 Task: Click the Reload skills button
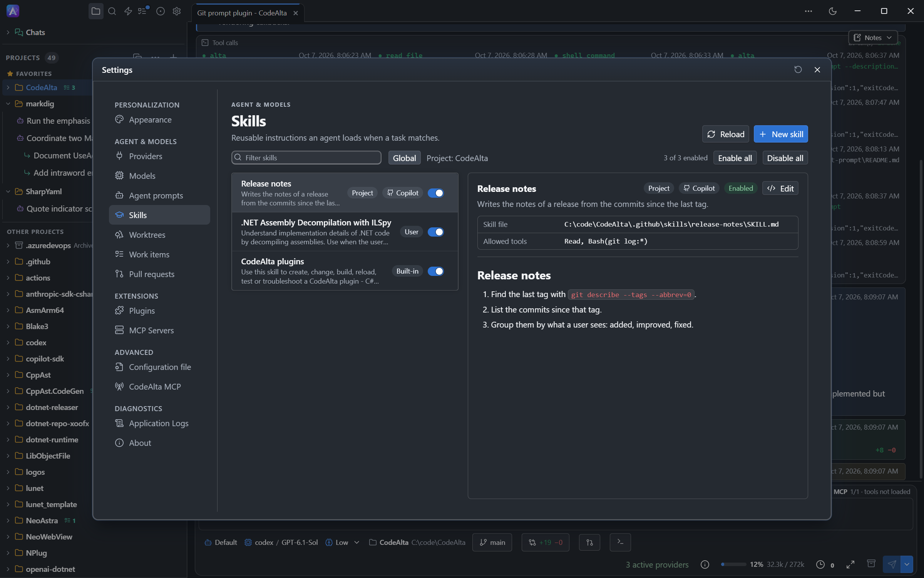(725, 134)
